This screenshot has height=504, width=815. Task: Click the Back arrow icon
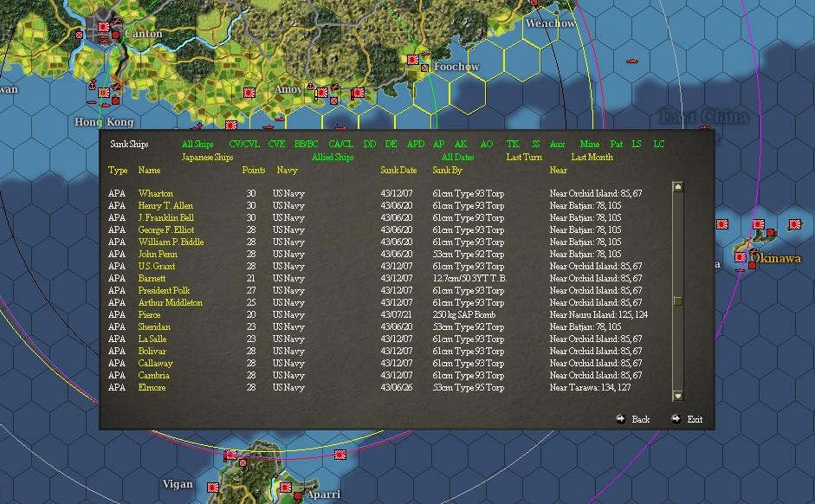tap(621, 419)
